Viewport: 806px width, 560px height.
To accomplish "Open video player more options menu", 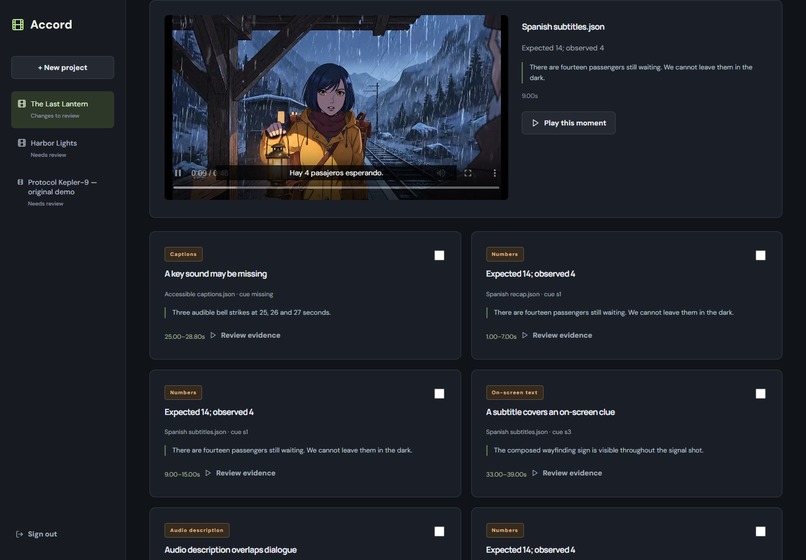I will pos(494,173).
